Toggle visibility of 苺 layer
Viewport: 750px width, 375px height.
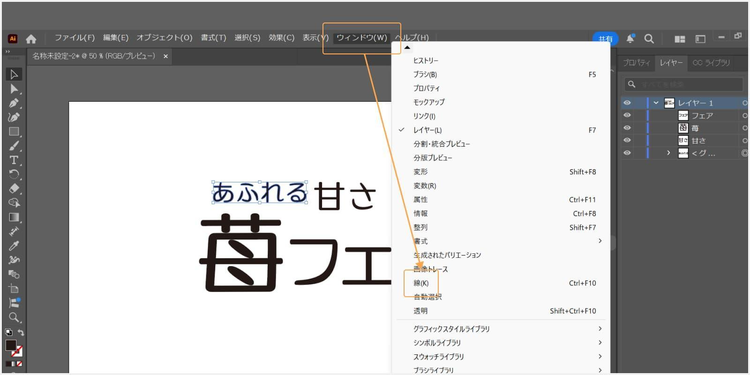click(627, 128)
